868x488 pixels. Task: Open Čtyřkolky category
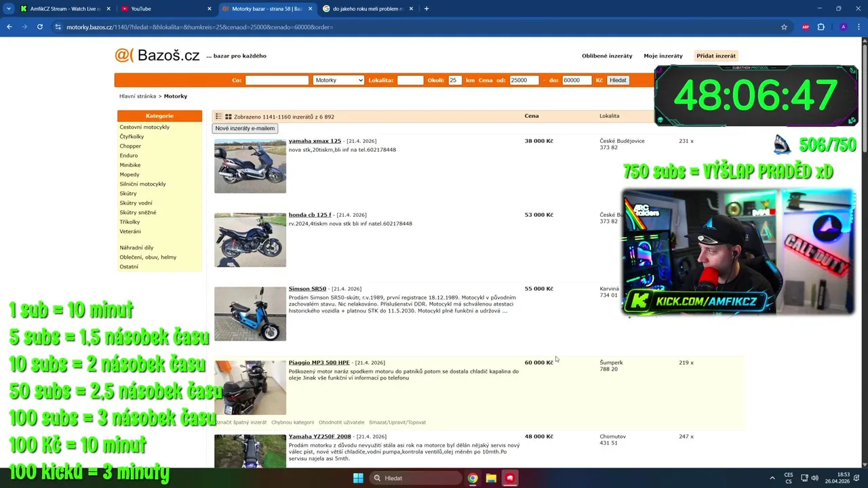tap(132, 136)
